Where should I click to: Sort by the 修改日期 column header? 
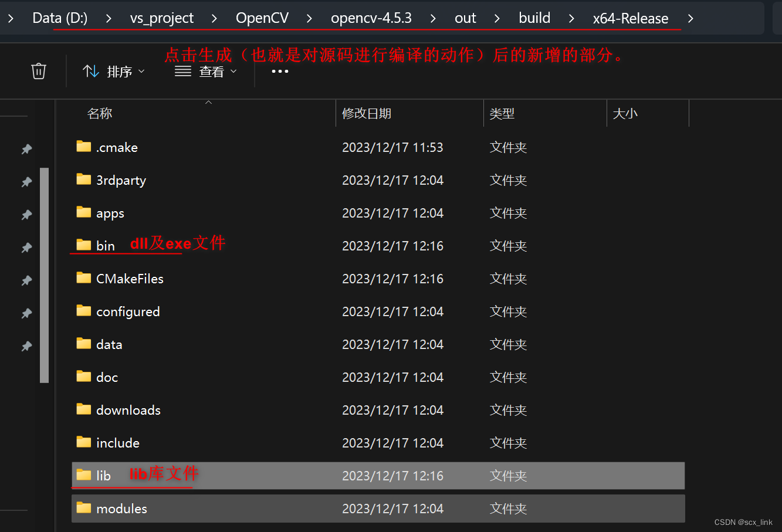coord(367,114)
